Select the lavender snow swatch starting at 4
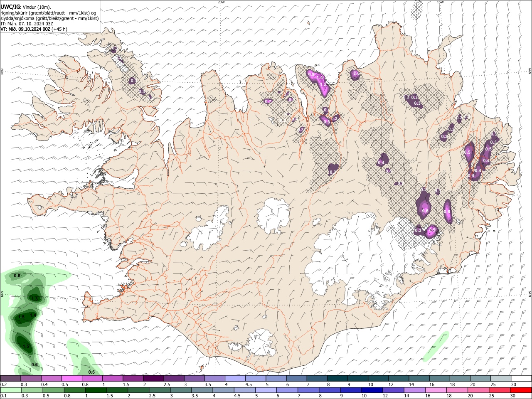The image size is (532, 399). pyautogui.click(x=235, y=378)
